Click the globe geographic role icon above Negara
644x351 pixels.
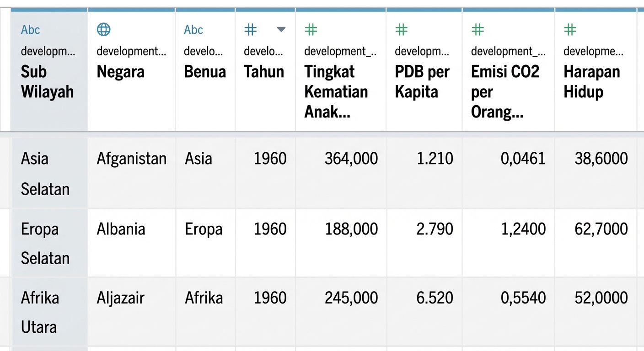pos(104,30)
